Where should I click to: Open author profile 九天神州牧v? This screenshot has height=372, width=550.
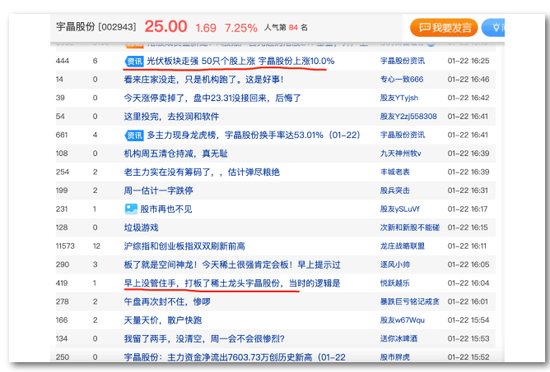(x=401, y=154)
